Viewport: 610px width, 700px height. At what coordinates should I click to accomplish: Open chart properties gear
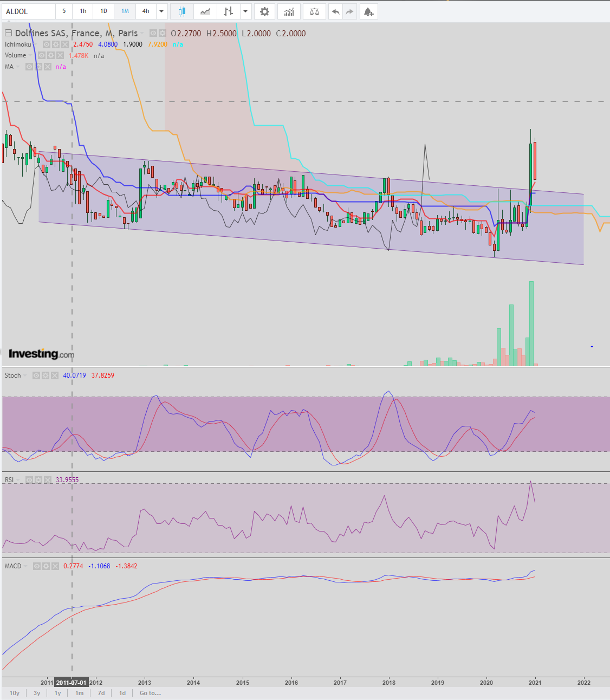(x=264, y=11)
